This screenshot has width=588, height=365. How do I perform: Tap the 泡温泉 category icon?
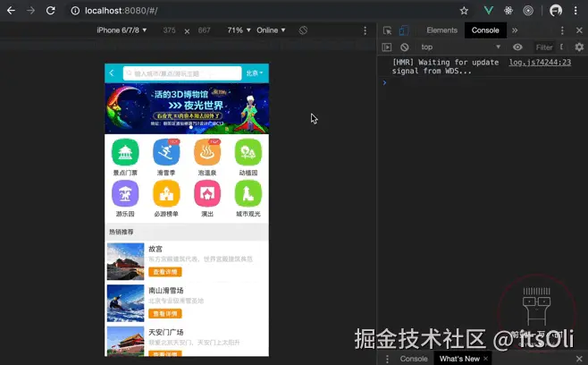click(207, 152)
